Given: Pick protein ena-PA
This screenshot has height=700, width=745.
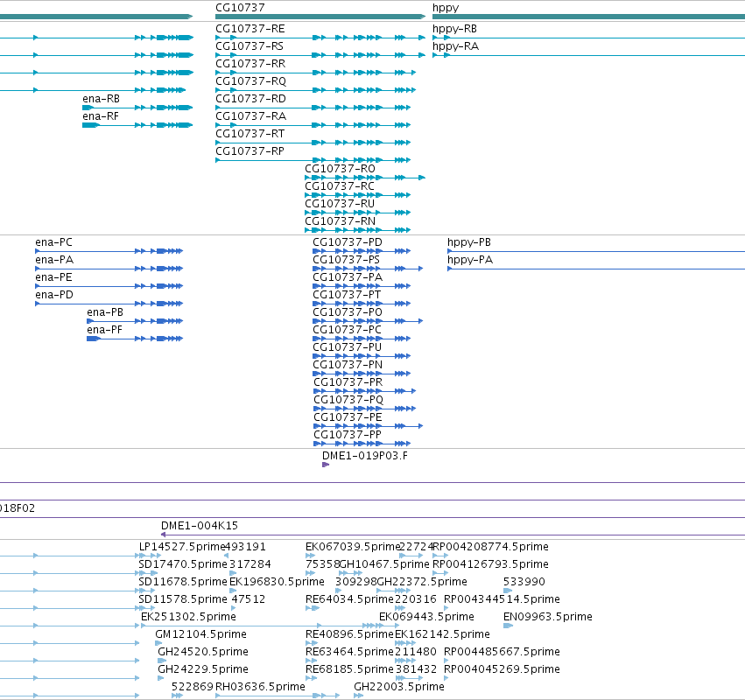Looking at the screenshot, I should (x=54, y=260).
